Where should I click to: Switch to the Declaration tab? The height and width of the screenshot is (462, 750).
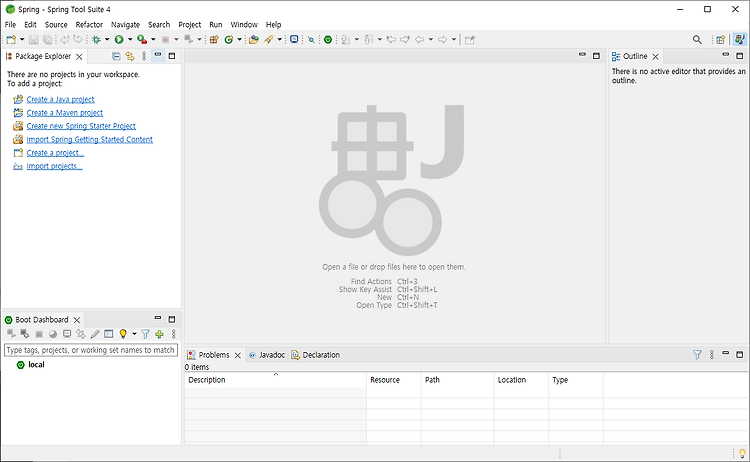pos(316,355)
